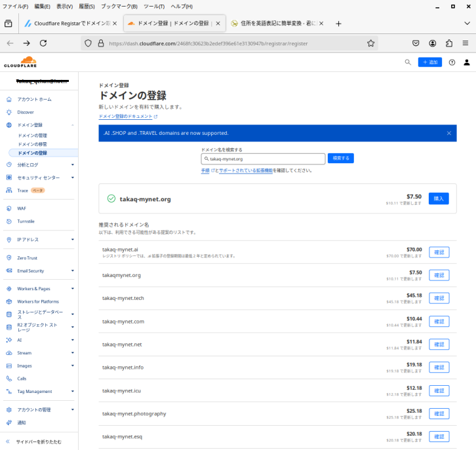Bookmark this page with the star icon
Screen dimensions: 476x450
[370, 43]
